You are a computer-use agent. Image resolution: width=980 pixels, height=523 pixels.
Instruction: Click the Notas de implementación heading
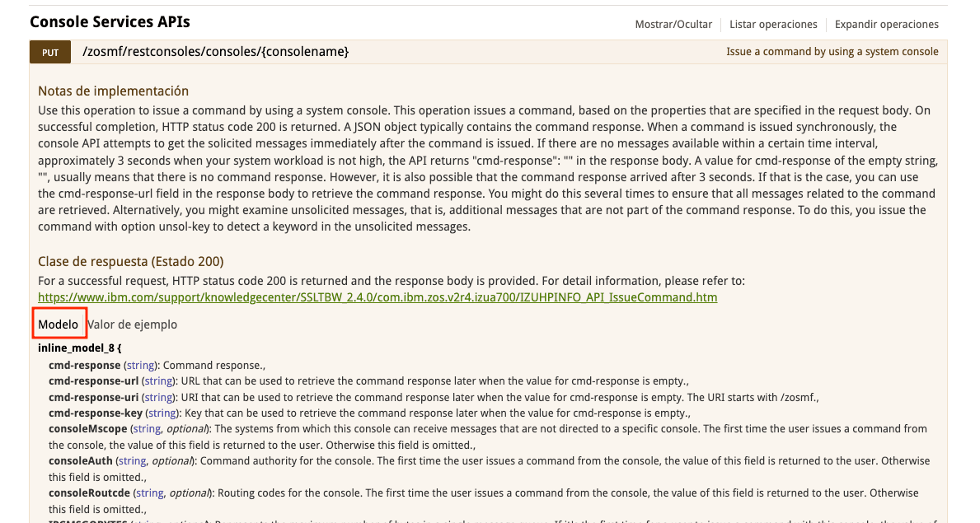click(x=113, y=91)
